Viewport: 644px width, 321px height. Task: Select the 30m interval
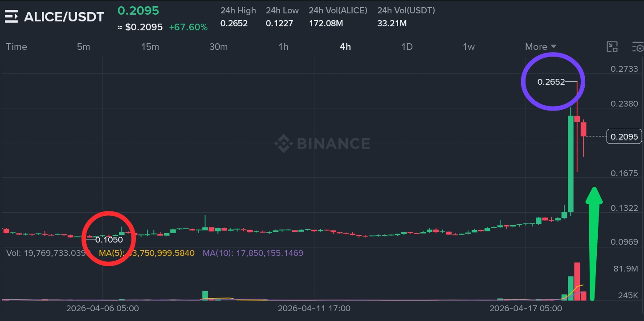click(x=218, y=47)
